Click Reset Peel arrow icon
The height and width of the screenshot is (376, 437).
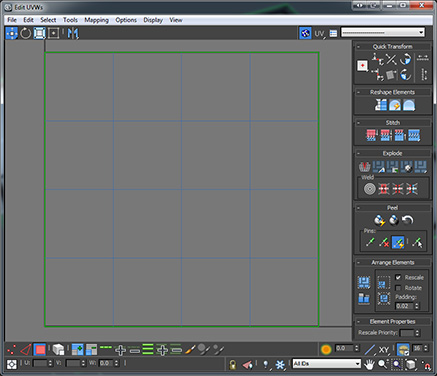coord(408,220)
